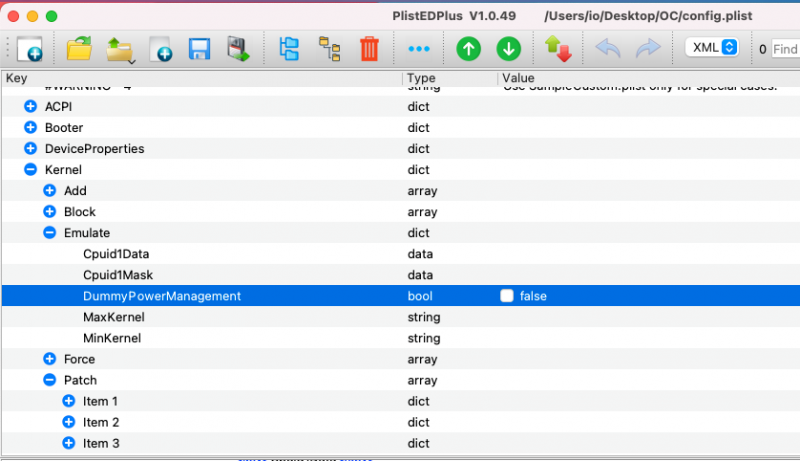Select the Cpuid1Data row
800x461 pixels.
point(401,253)
